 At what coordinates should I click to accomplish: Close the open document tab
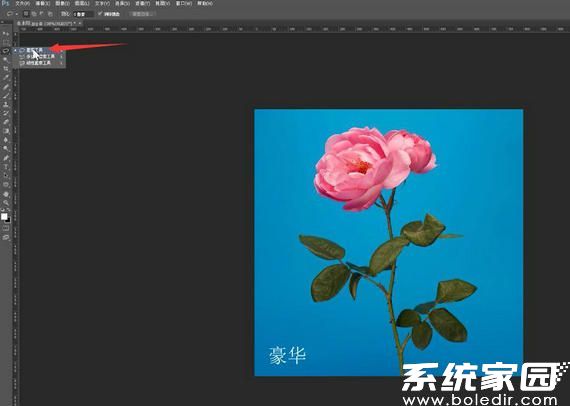pos(80,23)
